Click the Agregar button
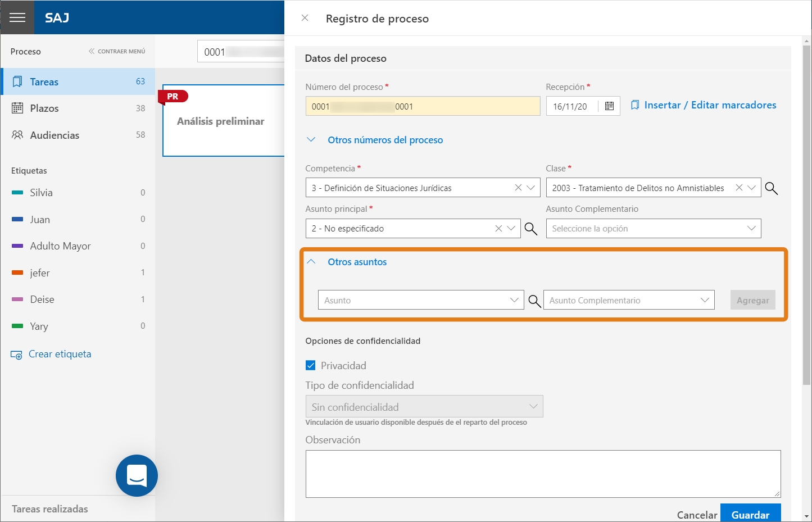This screenshot has width=812, height=522. coord(752,300)
